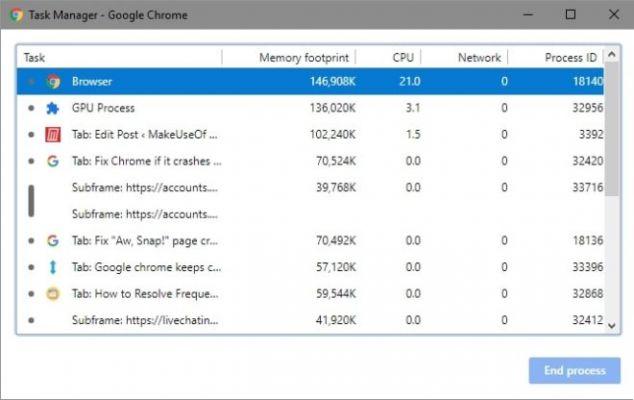Click the vertical scrollbar thumb
The width and height of the screenshot is (634, 400).
pyautogui.click(x=612, y=129)
